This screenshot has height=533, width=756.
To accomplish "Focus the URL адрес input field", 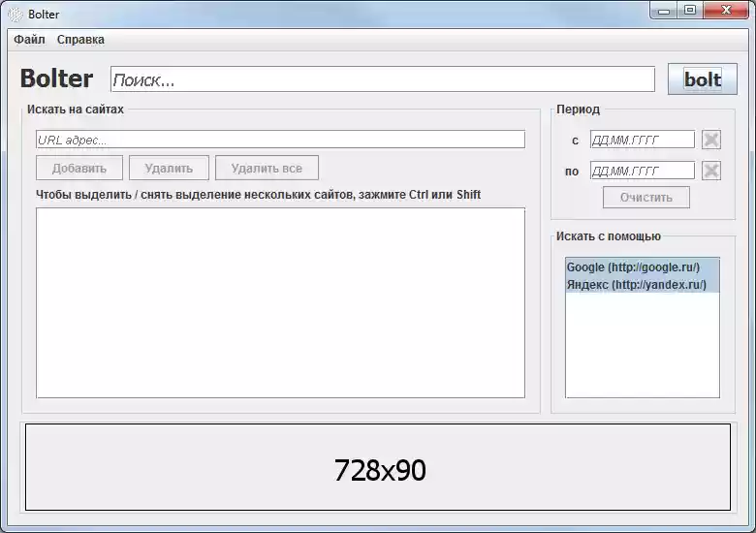I will 280,140.
